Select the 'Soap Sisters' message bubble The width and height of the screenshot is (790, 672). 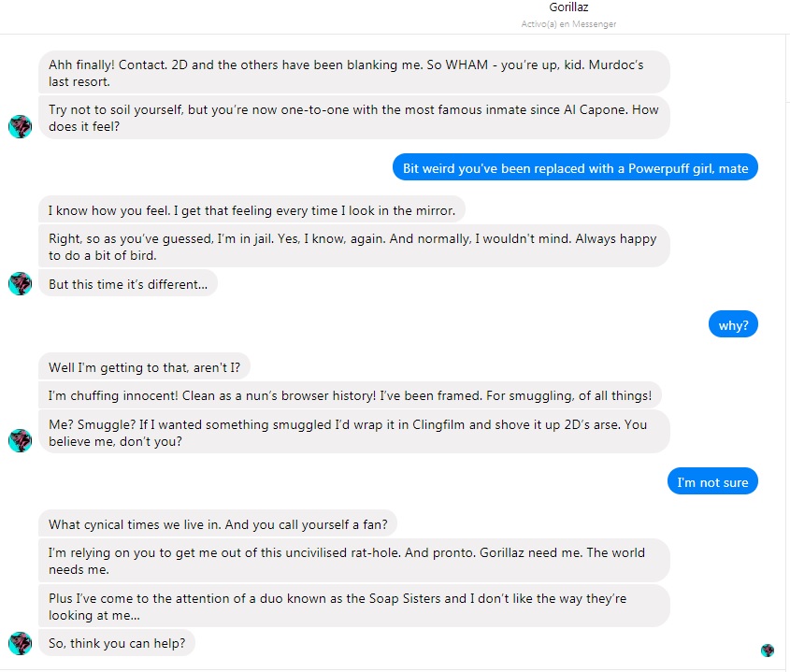353,606
